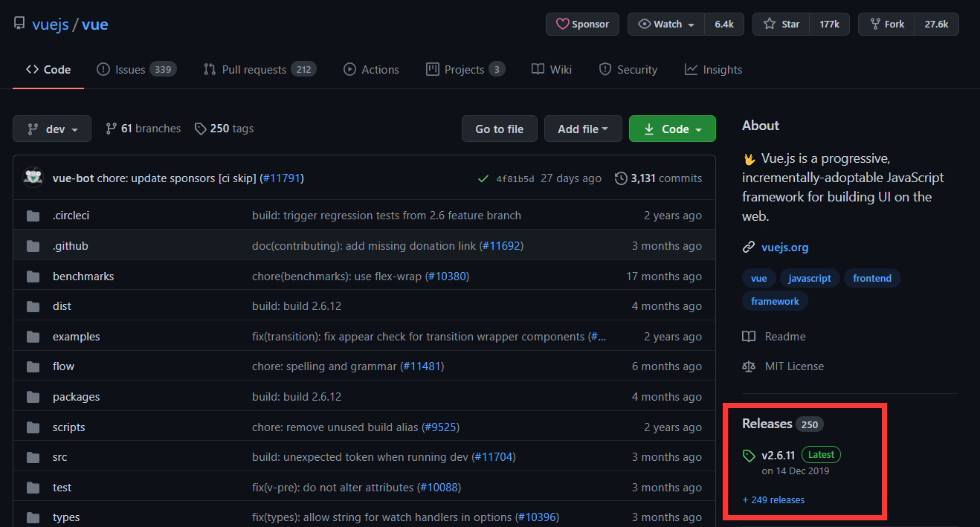Viewport: 980px width, 527px height.
Task: Click the eye icon in the Watch button
Action: pos(644,24)
